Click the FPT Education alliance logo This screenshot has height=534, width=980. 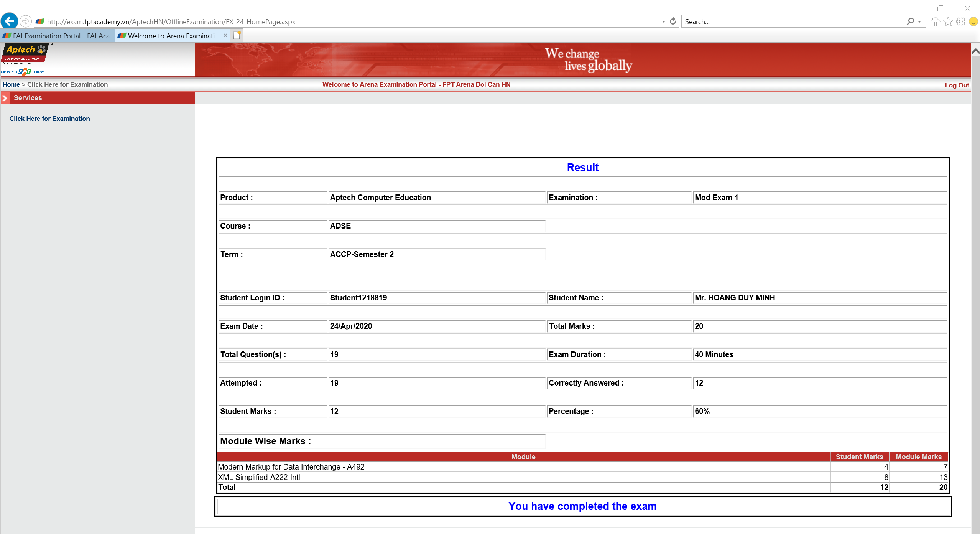(23, 71)
